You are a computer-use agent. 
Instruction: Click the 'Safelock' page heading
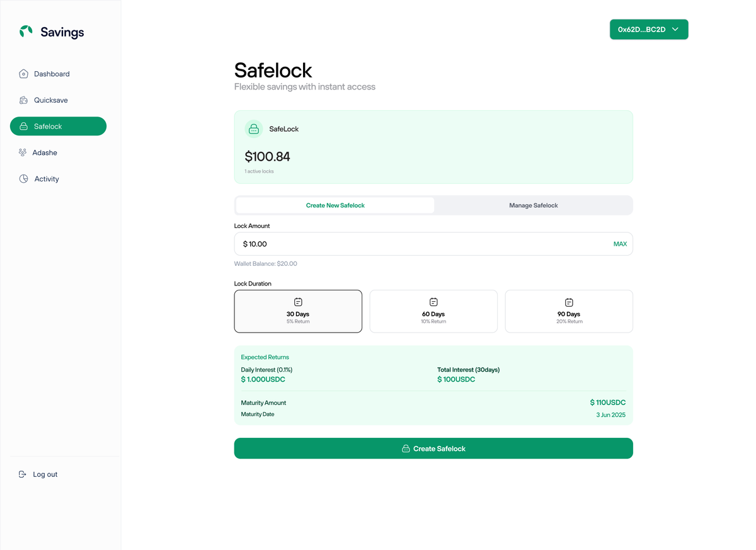(x=273, y=70)
